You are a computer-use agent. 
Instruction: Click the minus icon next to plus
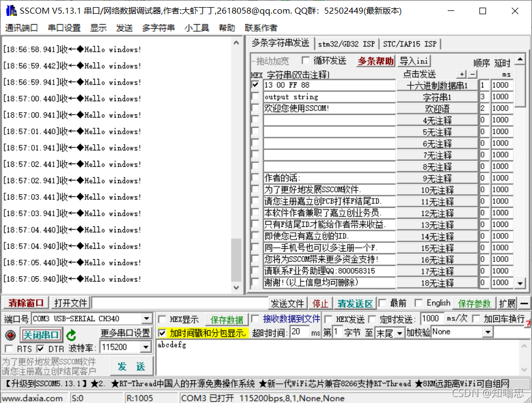click(472, 73)
